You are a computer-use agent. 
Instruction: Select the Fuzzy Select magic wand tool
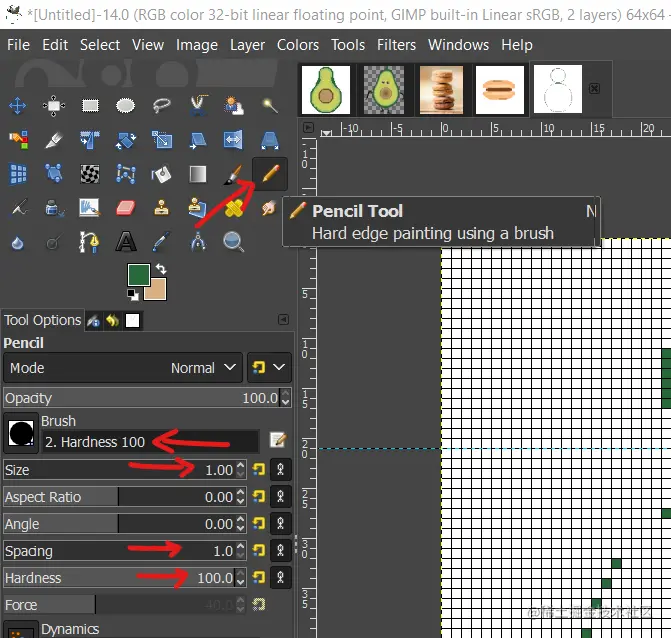pos(270,105)
